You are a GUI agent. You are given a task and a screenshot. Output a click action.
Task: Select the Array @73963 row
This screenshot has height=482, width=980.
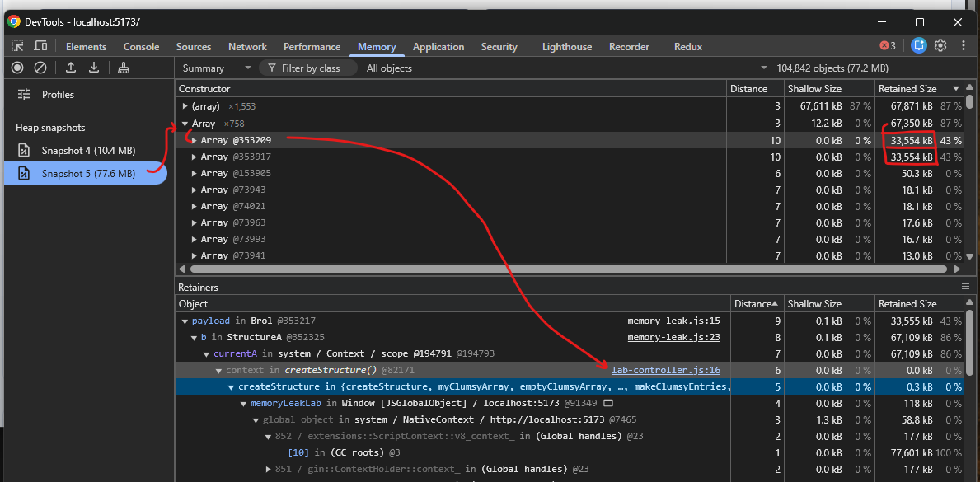pos(570,222)
